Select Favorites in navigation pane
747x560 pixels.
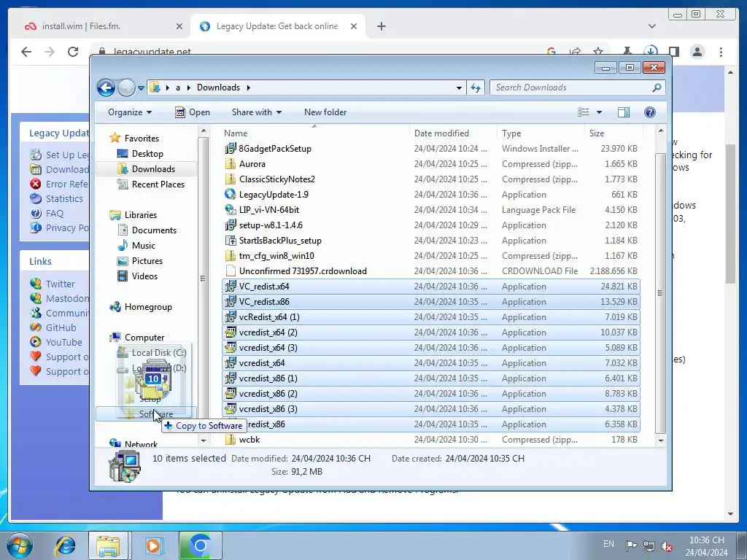click(142, 139)
